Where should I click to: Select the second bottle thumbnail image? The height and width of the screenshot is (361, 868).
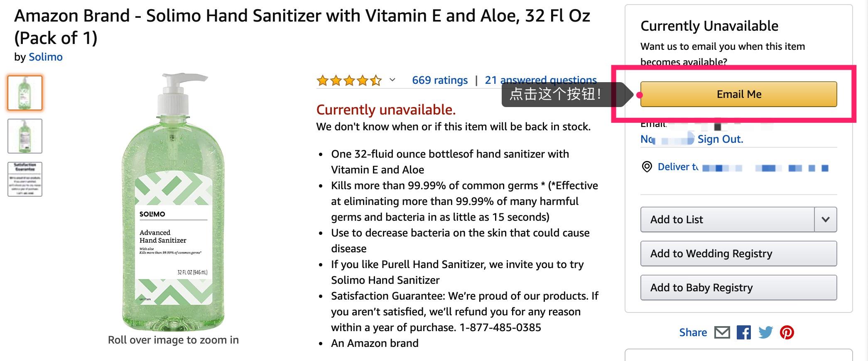pyautogui.click(x=25, y=136)
